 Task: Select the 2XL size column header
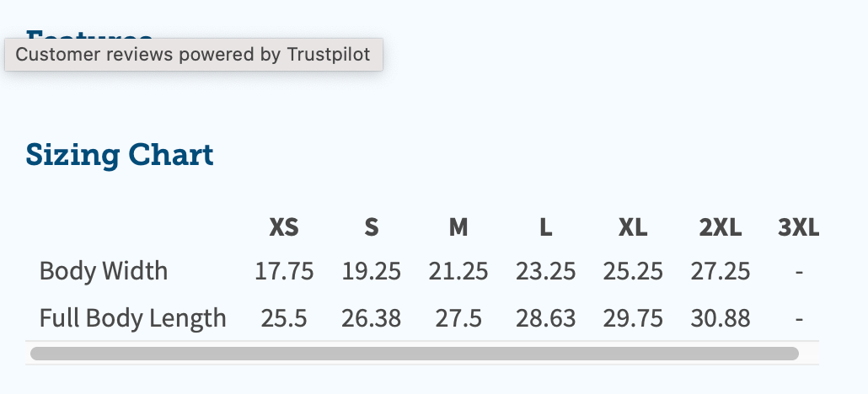click(721, 227)
